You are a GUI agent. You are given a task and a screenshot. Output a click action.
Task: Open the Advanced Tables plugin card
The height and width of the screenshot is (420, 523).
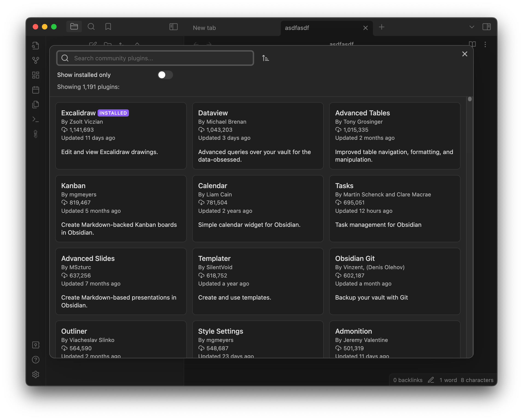tap(395, 136)
